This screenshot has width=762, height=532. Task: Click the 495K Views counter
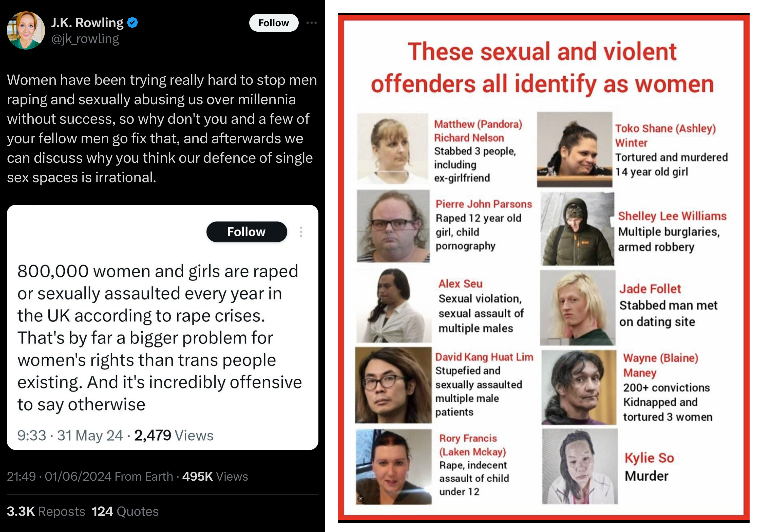(x=215, y=476)
